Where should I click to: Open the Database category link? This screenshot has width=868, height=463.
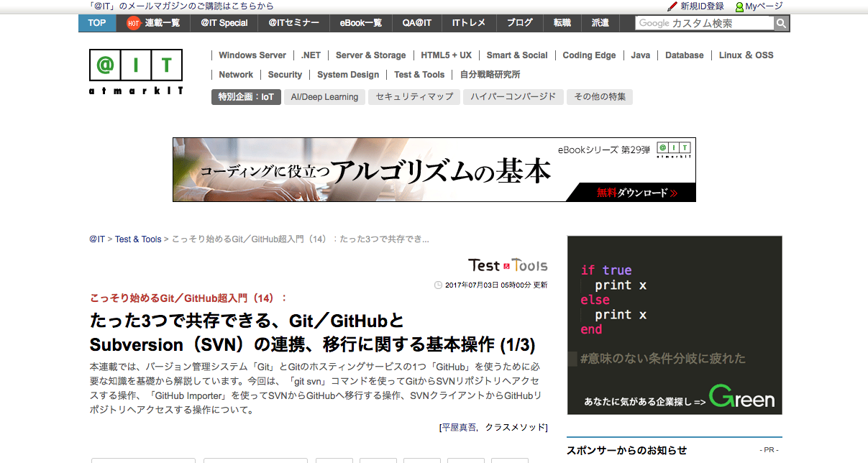685,55
